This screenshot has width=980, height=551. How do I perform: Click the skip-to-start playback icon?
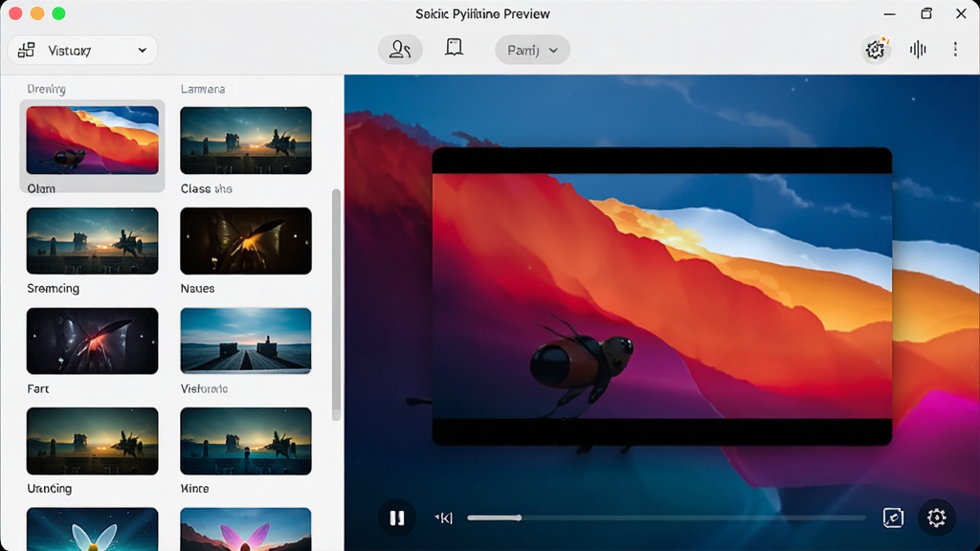tap(443, 518)
